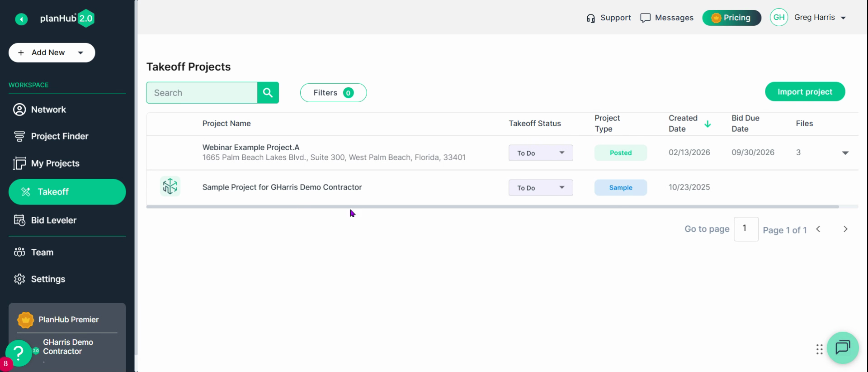868x372 pixels.
Task: Open Sample Project for GHarris Demo Contractor
Action: click(x=282, y=187)
